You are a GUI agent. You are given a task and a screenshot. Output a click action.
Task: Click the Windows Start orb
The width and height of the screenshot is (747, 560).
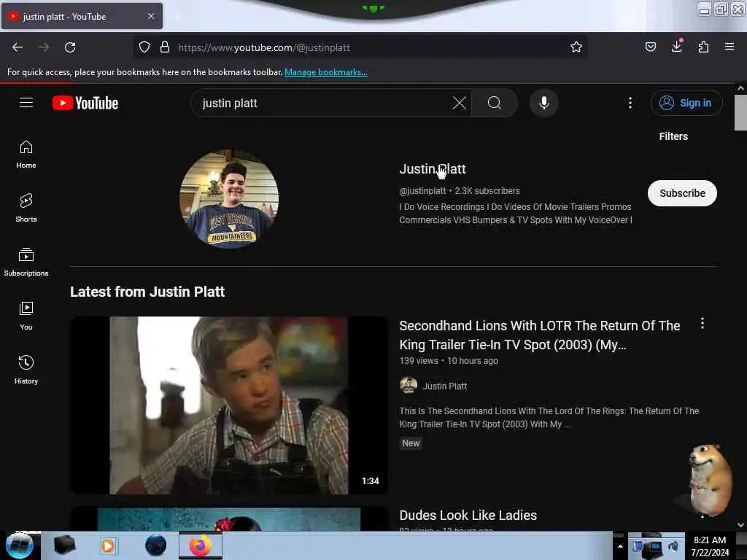point(20,545)
